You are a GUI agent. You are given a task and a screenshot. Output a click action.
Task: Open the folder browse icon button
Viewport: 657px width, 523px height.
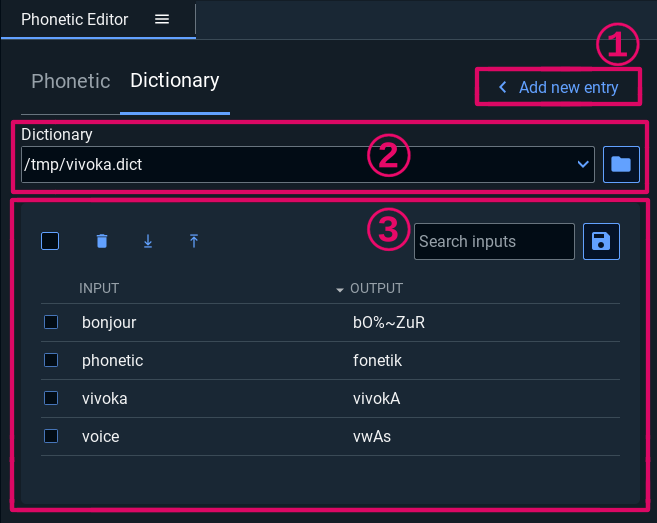point(621,164)
